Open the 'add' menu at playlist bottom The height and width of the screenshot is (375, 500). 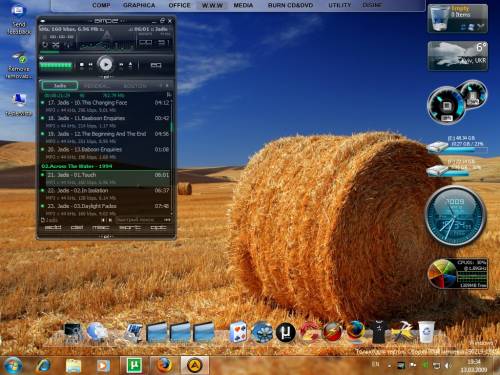[x=53, y=227]
